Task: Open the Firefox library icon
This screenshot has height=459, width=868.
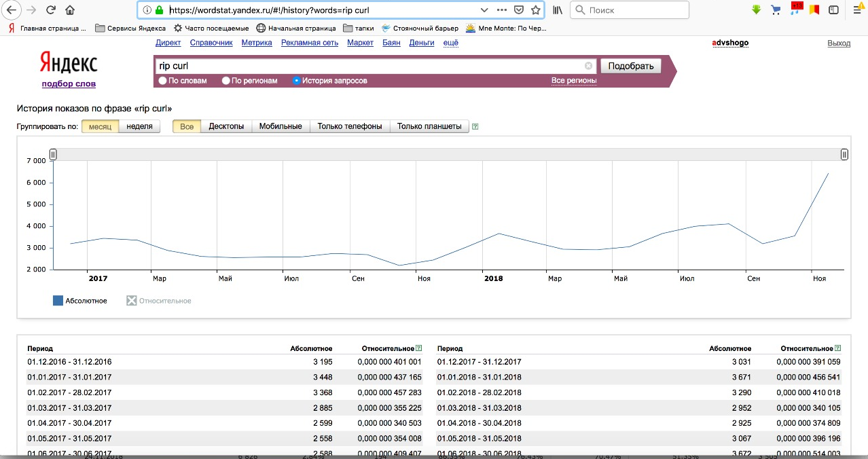Action: 557,10
